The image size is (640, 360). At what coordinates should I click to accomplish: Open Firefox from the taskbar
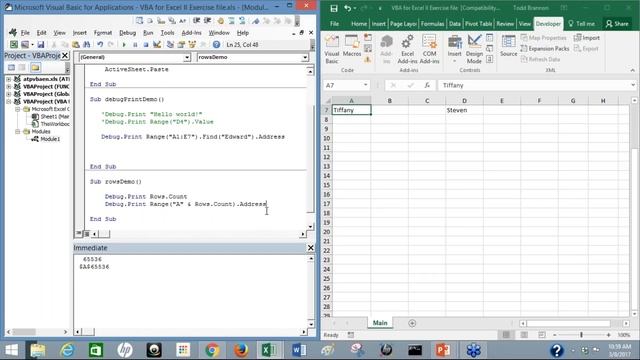pyautogui.click(x=241, y=350)
